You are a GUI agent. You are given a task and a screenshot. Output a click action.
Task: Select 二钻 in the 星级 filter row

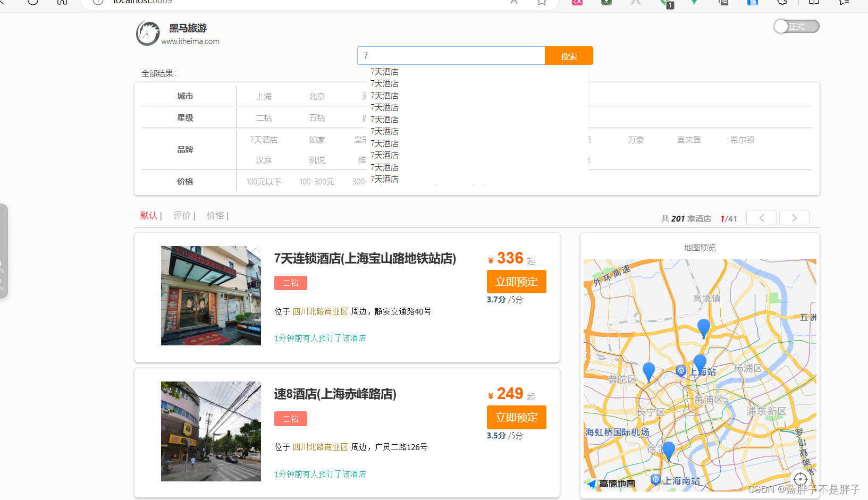pyautogui.click(x=264, y=118)
